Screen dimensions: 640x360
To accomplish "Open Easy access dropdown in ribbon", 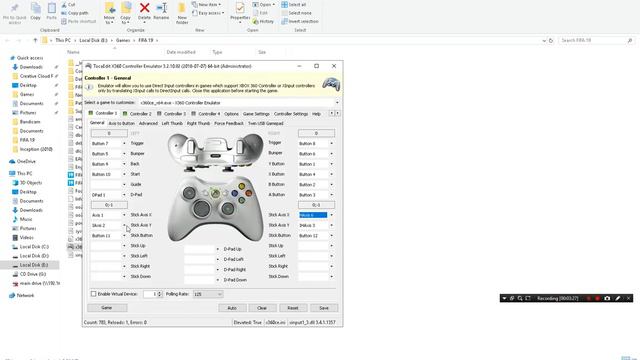I will pos(208,13).
